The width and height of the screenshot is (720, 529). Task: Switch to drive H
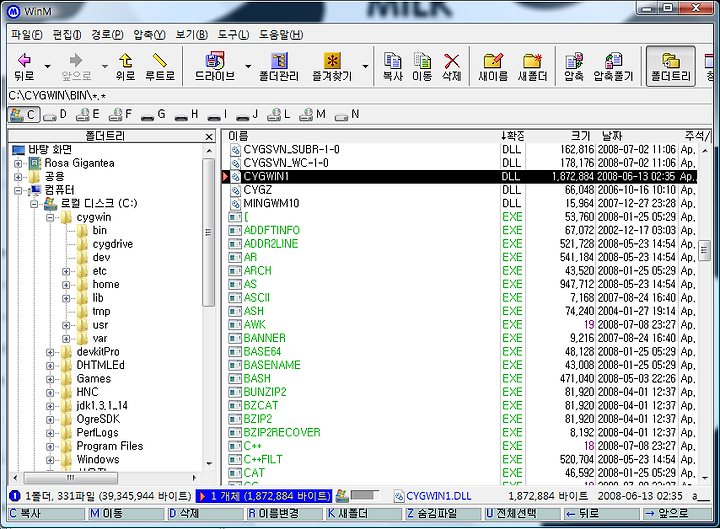[187, 114]
